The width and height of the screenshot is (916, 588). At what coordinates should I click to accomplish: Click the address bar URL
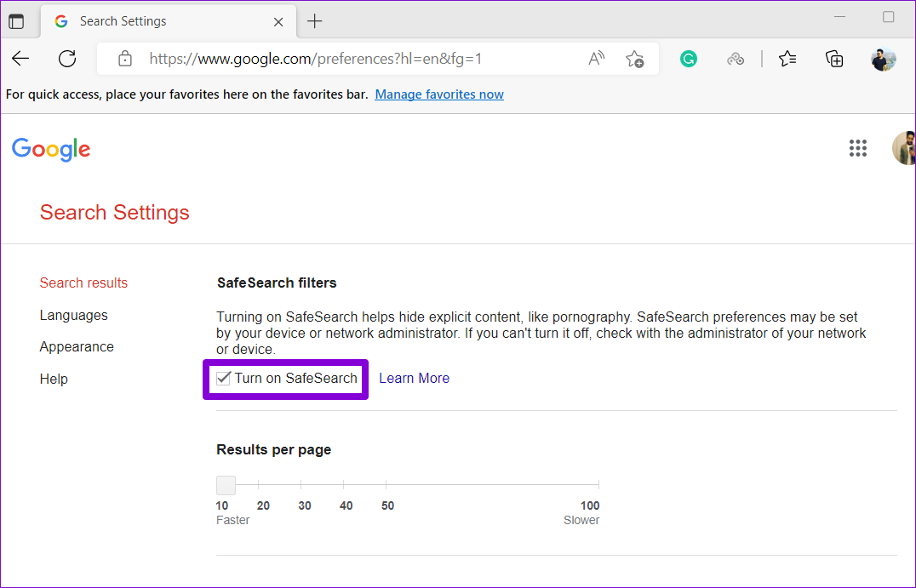point(316,59)
